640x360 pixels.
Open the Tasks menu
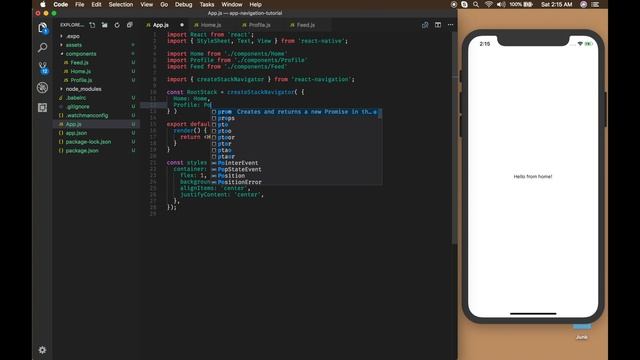coord(207,4)
